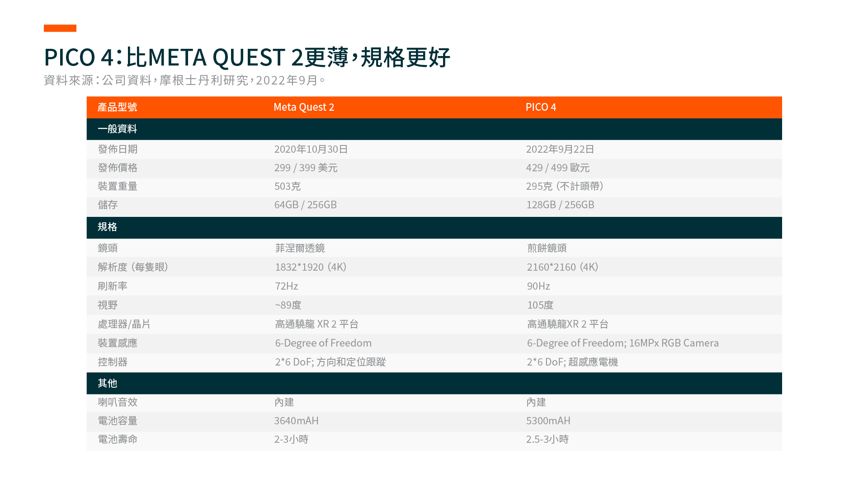This screenshot has height=488, width=868.
Task: Click the '105度' field of view cell
Action: [540, 305]
